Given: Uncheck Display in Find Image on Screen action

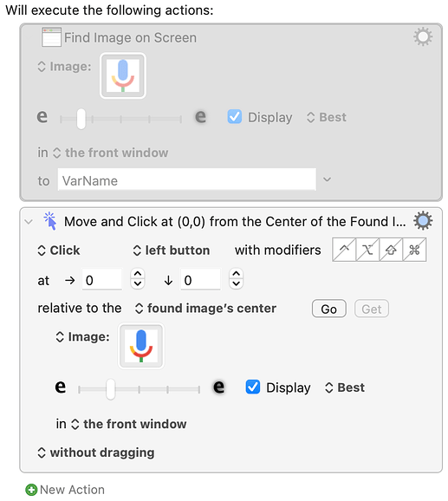Looking at the screenshot, I should tap(234, 117).
